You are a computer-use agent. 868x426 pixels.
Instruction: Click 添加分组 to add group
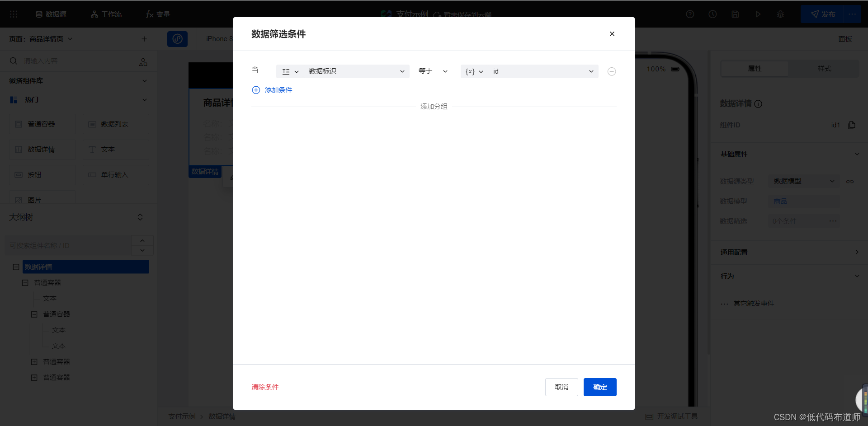pos(434,107)
